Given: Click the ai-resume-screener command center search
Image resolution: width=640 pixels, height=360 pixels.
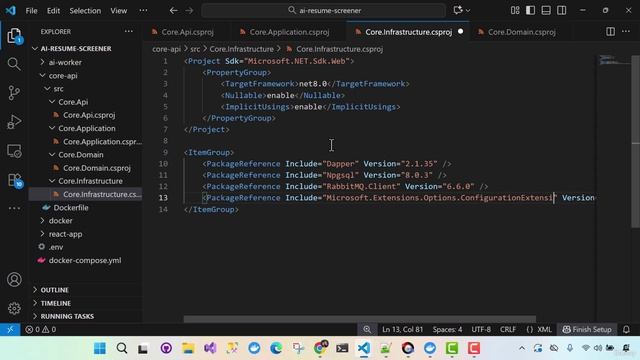Looking at the screenshot, I should click(x=324, y=11).
